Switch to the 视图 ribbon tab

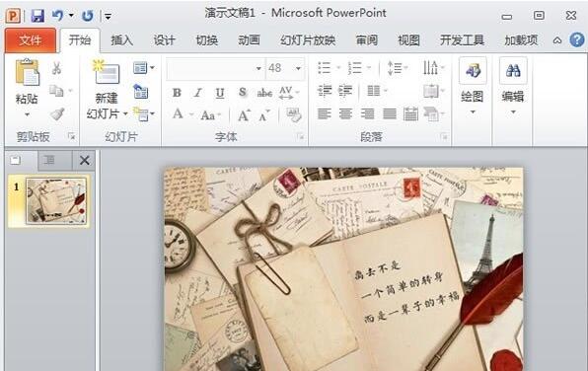click(408, 40)
